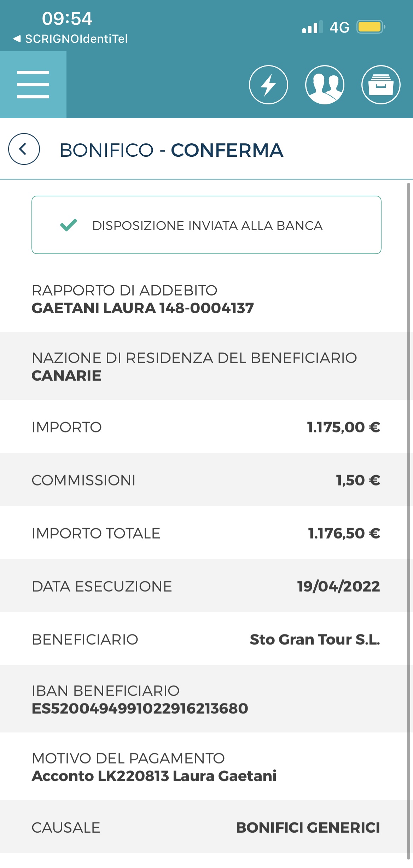
Task: Open the archive drawer icon
Action: coord(381,85)
